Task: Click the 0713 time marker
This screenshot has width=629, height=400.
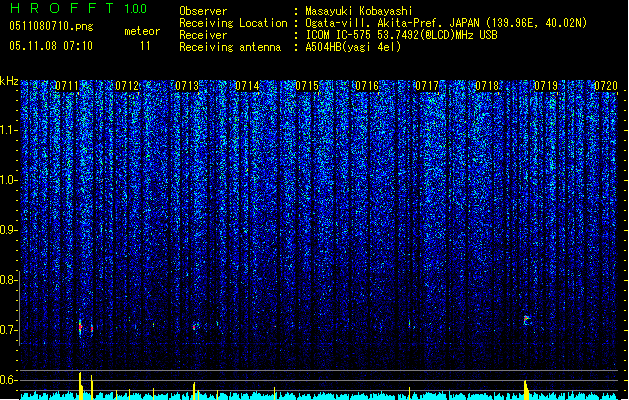Action: click(187, 86)
